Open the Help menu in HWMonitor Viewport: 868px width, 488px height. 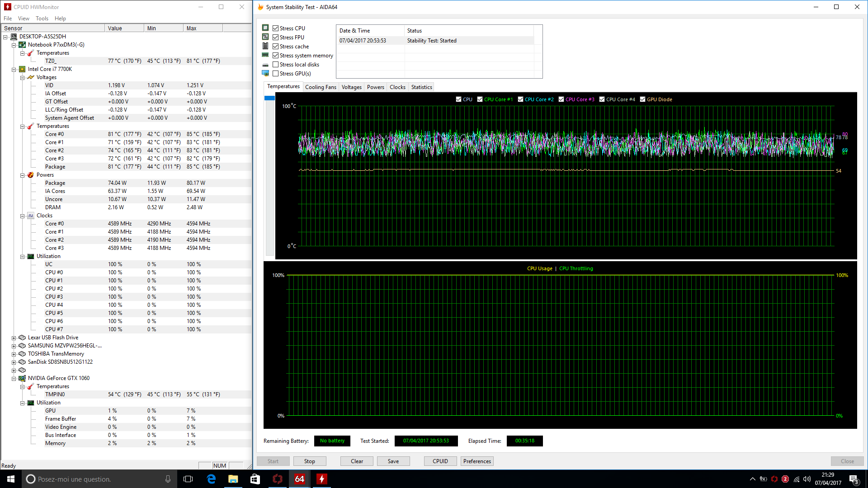tap(60, 19)
